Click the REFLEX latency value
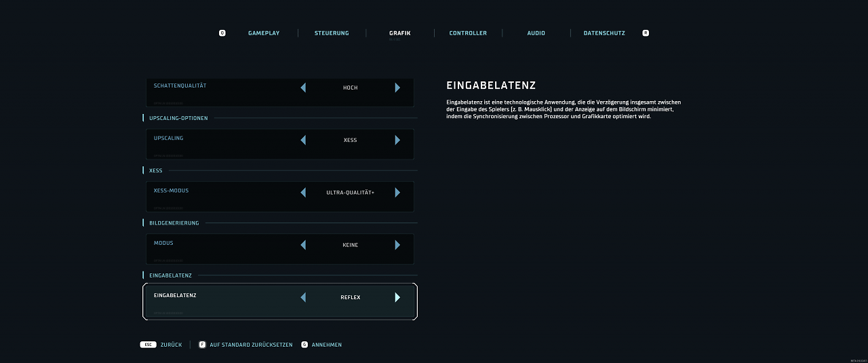Screen dimensions: 868x363 tap(350, 297)
